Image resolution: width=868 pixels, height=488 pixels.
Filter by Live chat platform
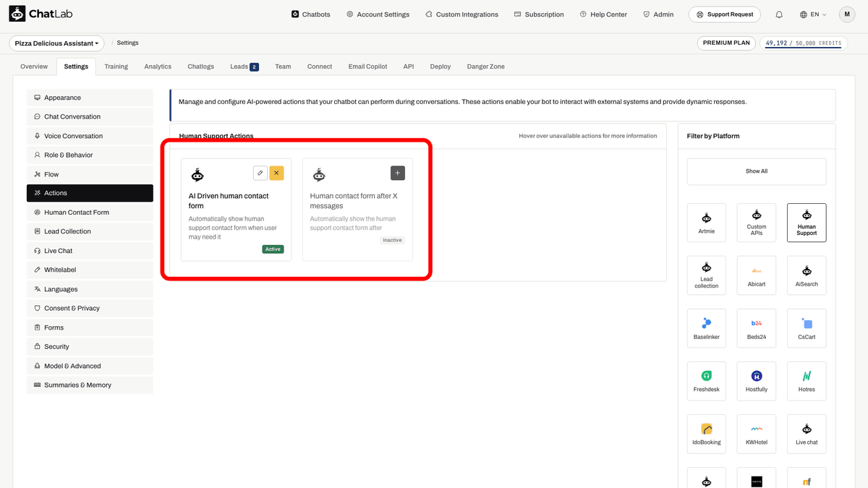click(807, 434)
